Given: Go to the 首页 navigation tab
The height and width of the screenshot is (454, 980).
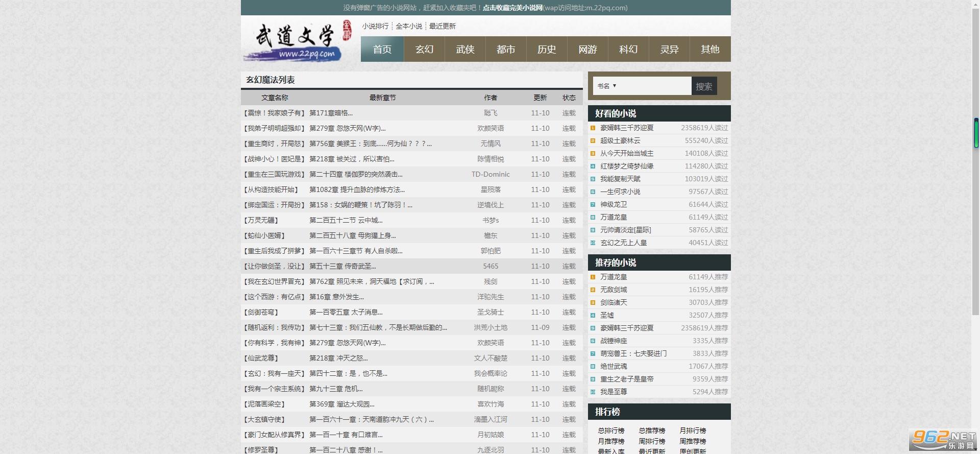Looking at the screenshot, I should point(382,50).
